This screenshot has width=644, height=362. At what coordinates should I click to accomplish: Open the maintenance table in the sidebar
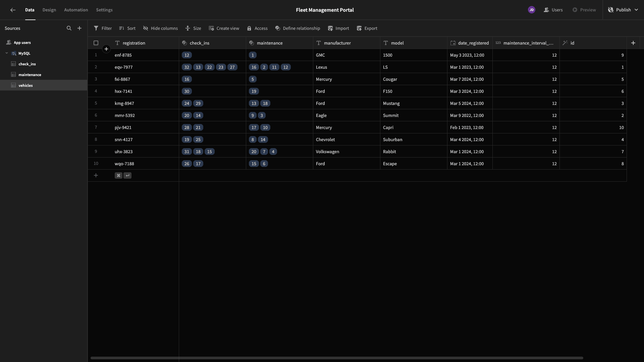click(44, 75)
